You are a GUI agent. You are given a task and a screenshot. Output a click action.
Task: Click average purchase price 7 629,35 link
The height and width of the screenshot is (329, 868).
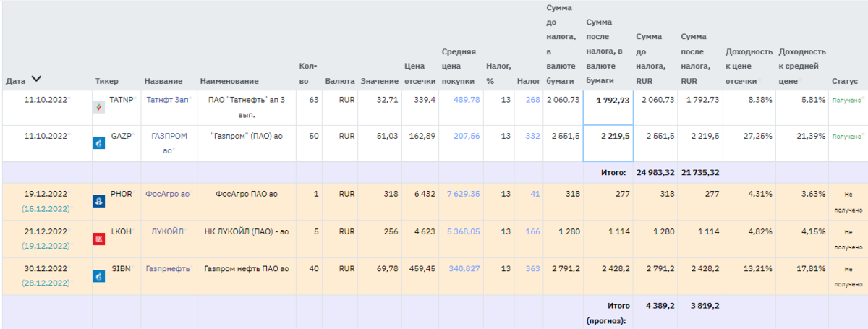click(x=463, y=194)
